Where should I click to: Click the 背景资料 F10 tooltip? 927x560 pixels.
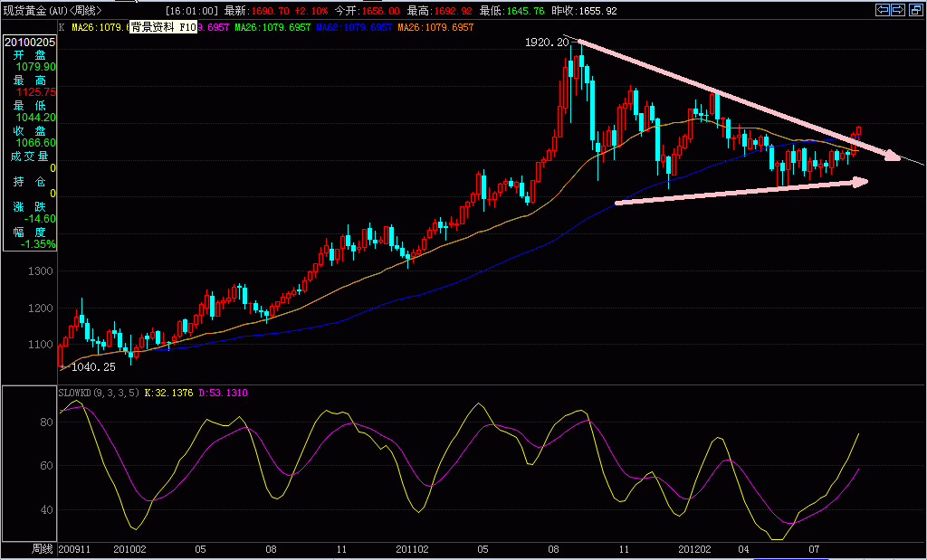[163, 27]
